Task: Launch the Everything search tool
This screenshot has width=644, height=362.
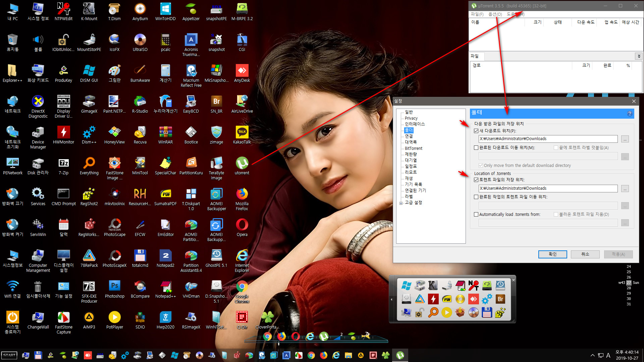Action: pyautogui.click(x=89, y=166)
